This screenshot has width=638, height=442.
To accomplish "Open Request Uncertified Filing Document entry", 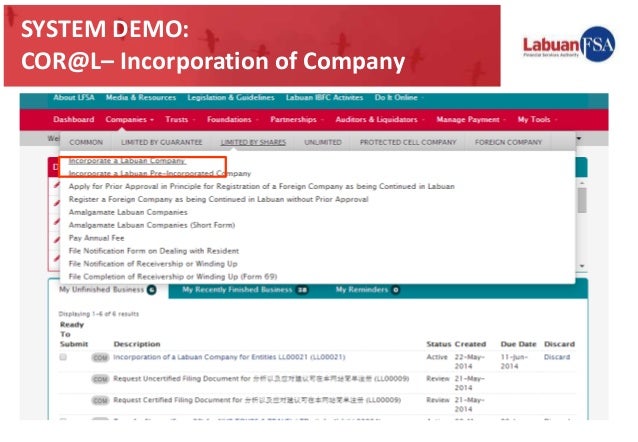I will pos(261,379).
